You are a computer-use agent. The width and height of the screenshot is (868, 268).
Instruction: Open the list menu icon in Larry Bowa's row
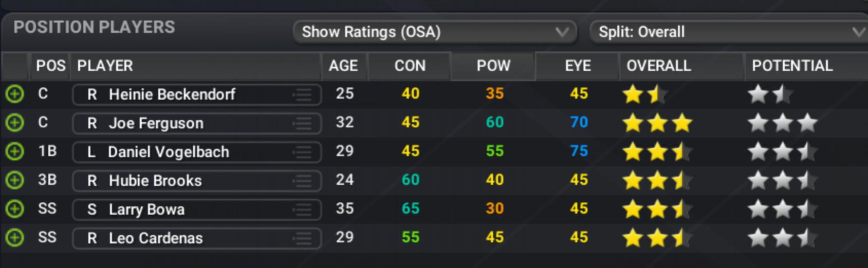click(303, 210)
